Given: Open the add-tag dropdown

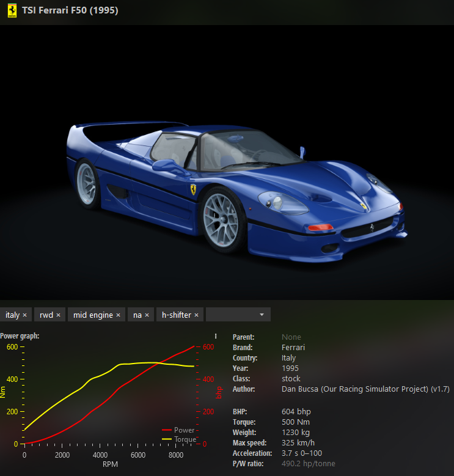Looking at the screenshot, I should click(x=238, y=315).
